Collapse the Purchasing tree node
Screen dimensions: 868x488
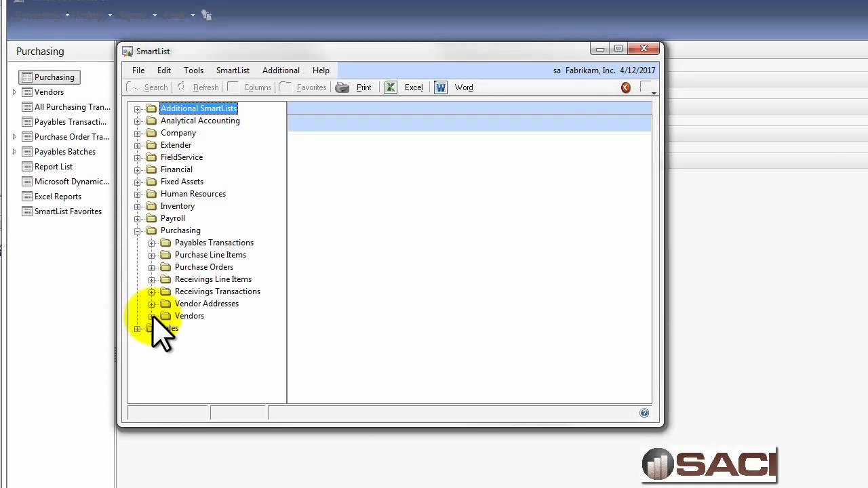click(138, 231)
